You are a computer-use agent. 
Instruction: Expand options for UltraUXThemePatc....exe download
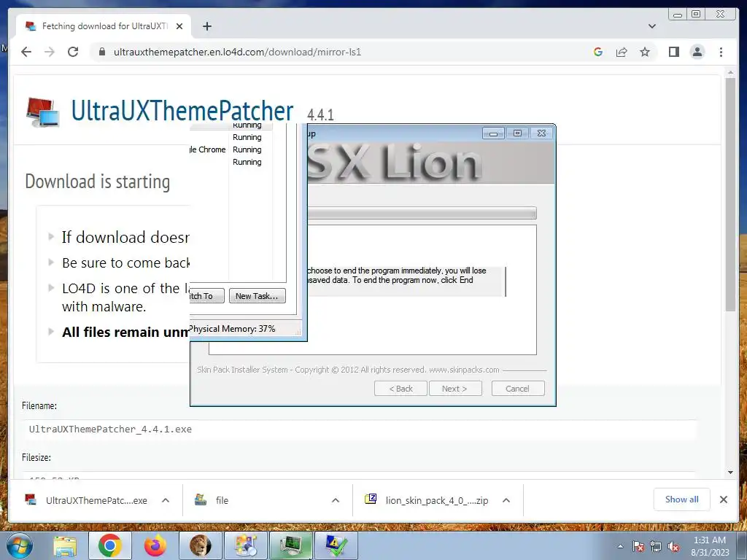[x=166, y=500]
